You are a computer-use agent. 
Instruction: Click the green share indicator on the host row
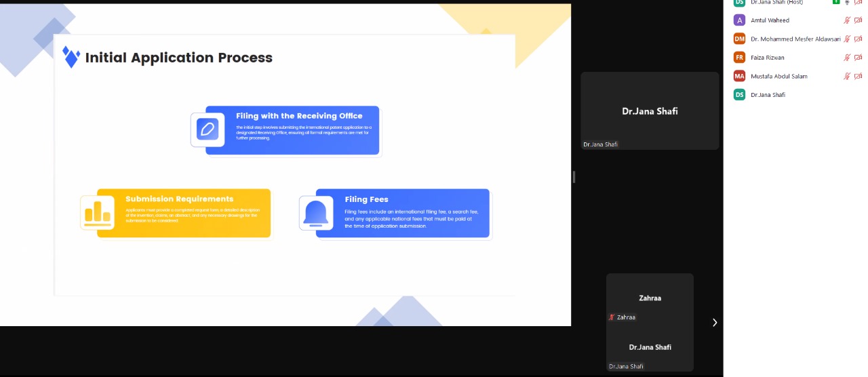click(x=836, y=2)
